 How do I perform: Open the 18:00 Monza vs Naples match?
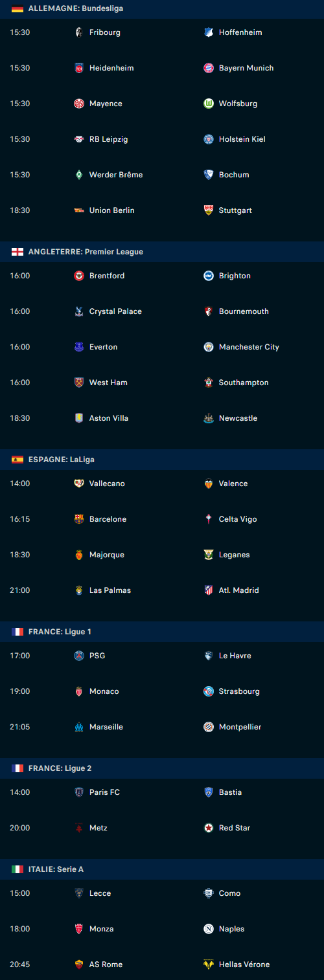(162, 929)
